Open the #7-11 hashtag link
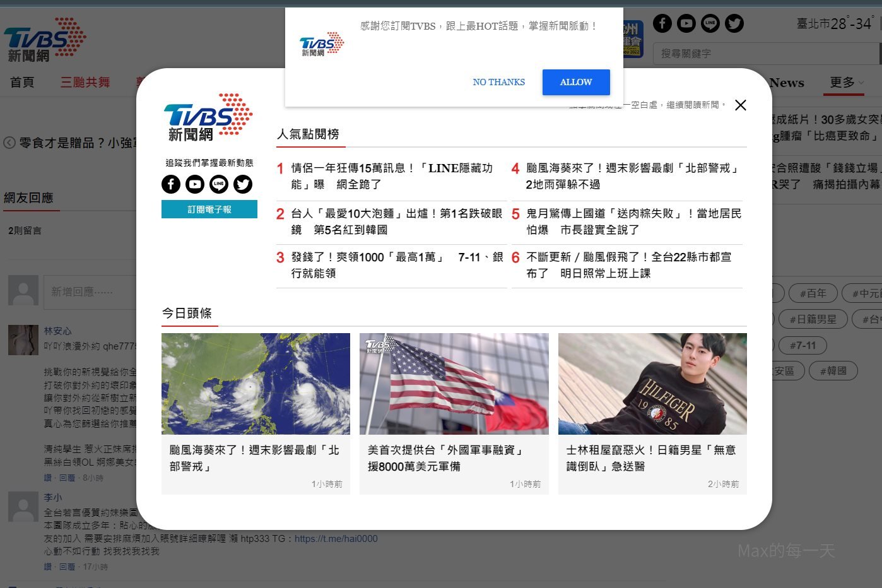 coord(802,345)
